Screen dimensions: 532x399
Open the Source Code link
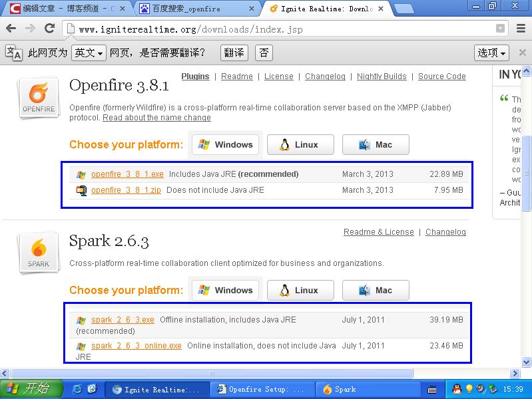pyautogui.click(x=441, y=76)
